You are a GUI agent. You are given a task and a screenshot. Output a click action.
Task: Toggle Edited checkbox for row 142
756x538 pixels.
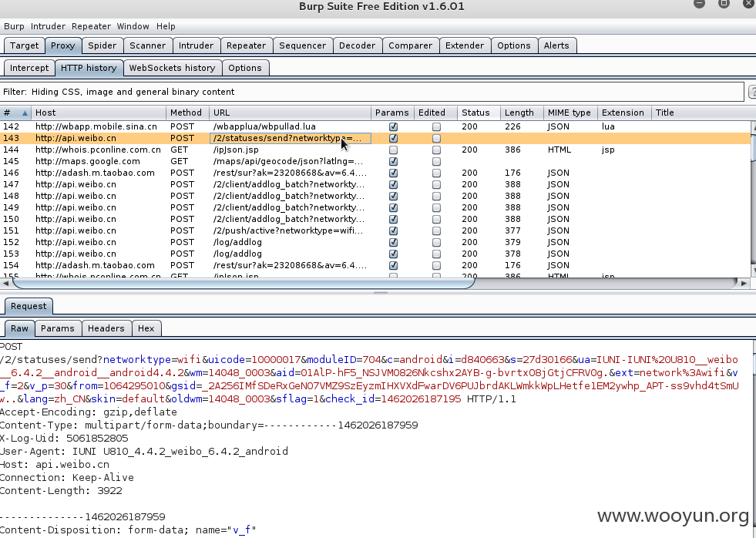436,126
